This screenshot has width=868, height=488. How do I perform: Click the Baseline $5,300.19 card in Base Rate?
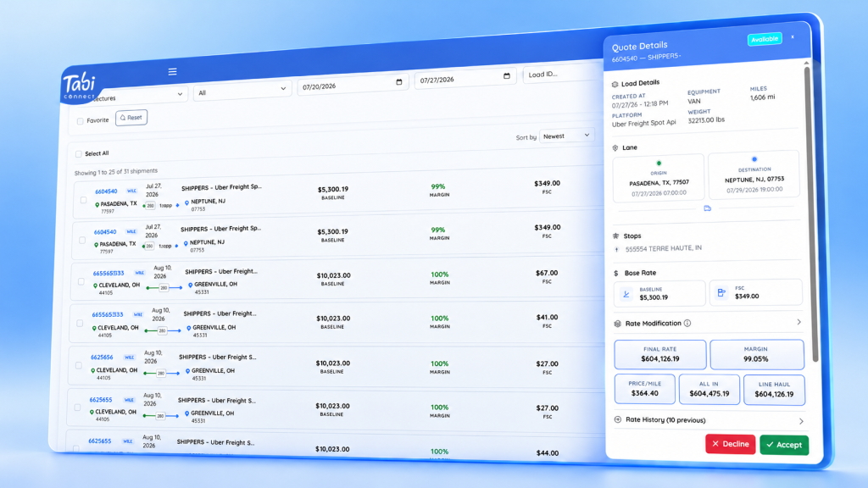[659, 294]
